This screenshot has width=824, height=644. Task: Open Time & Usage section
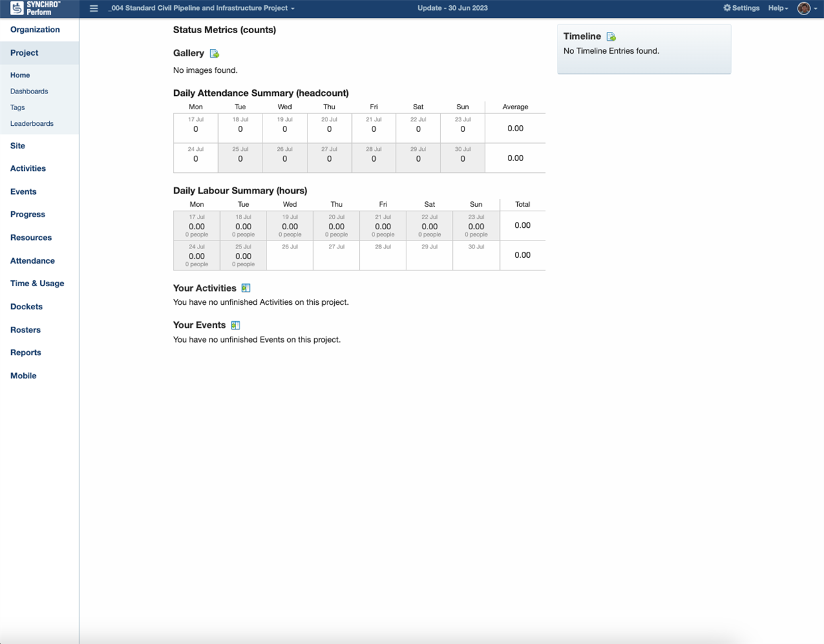click(37, 284)
